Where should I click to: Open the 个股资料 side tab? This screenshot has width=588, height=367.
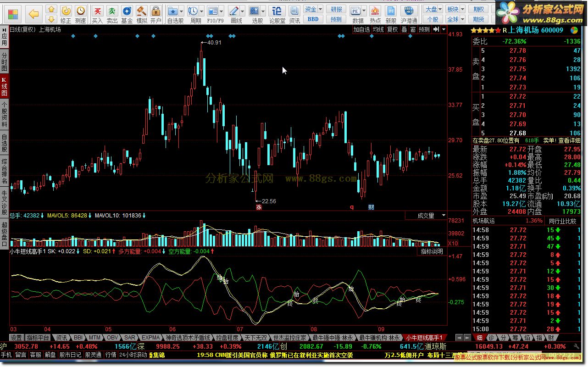5,114
